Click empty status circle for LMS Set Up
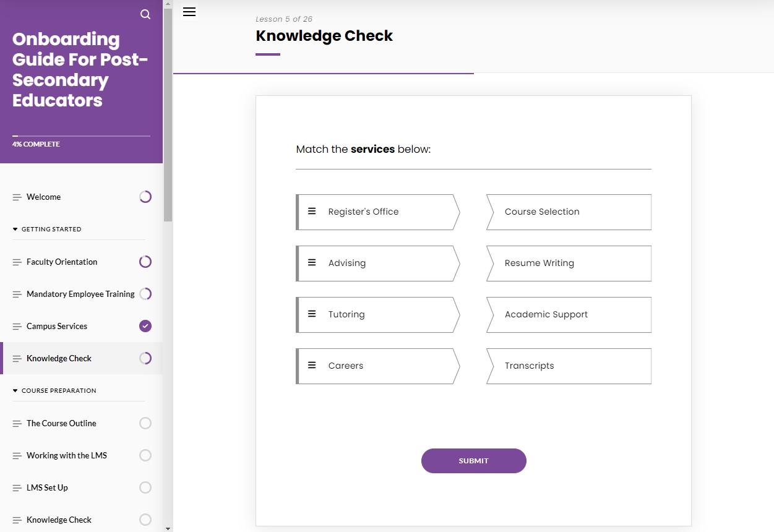 (x=145, y=487)
